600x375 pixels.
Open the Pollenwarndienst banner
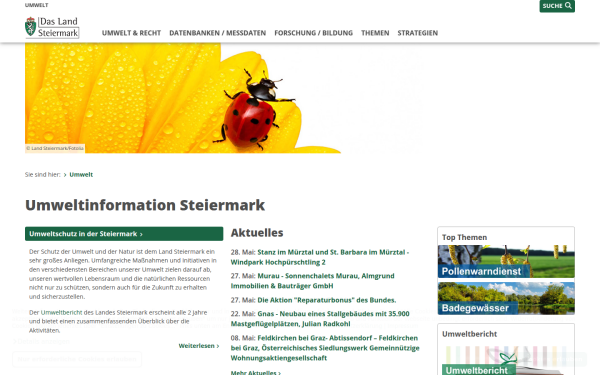[506, 261]
